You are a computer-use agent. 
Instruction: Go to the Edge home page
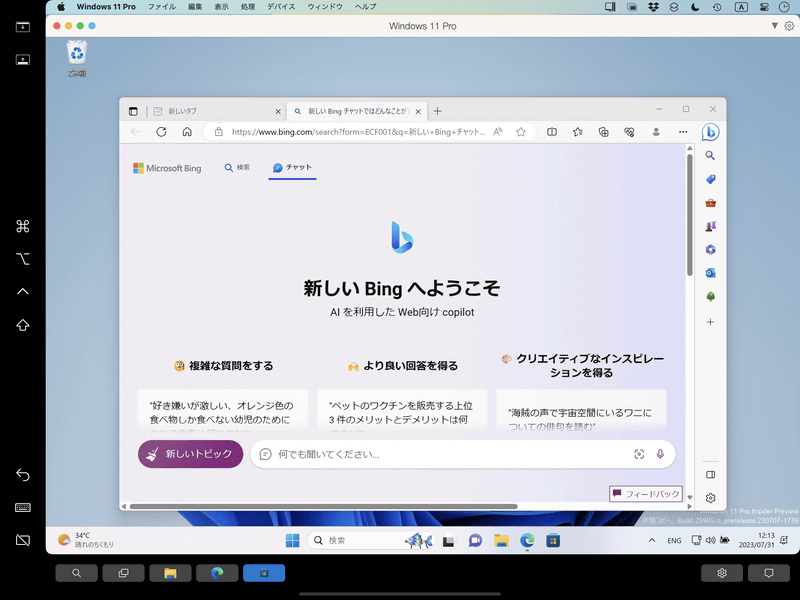[187, 132]
